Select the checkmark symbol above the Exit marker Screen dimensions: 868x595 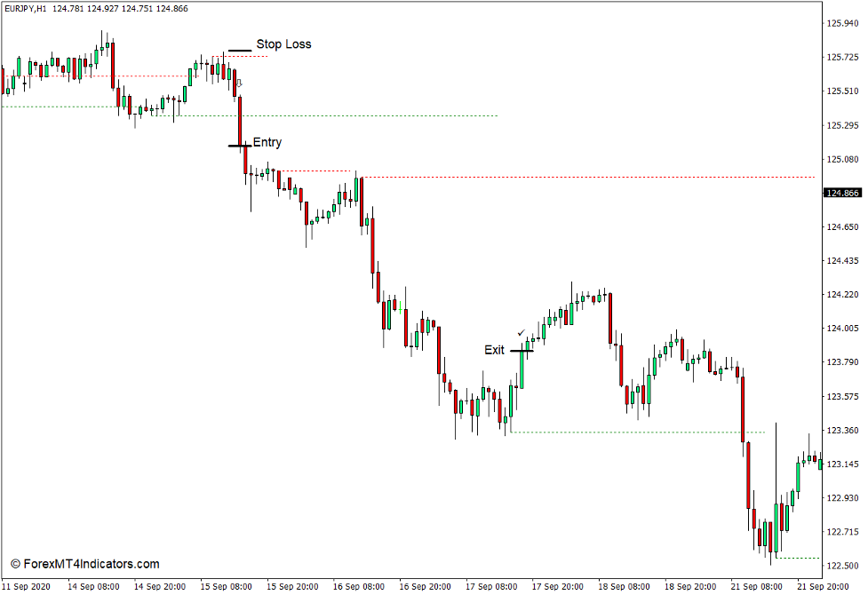coord(521,333)
